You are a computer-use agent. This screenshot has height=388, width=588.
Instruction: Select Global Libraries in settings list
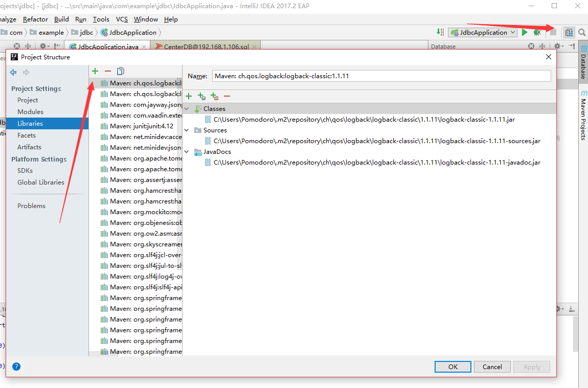pyautogui.click(x=41, y=182)
